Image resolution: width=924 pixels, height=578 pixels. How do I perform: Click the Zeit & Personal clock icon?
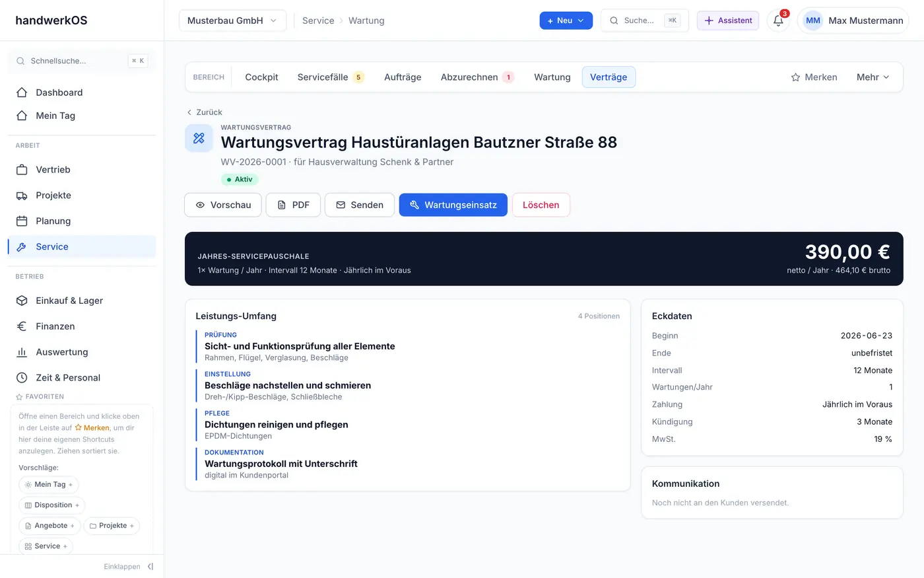pos(22,378)
